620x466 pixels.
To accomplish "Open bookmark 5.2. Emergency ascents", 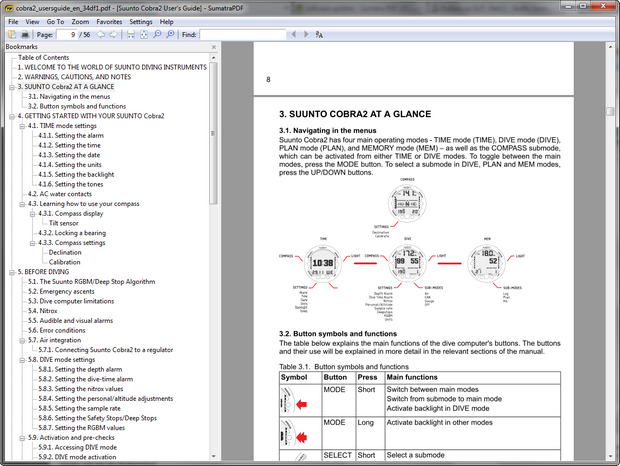I will [x=61, y=292].
